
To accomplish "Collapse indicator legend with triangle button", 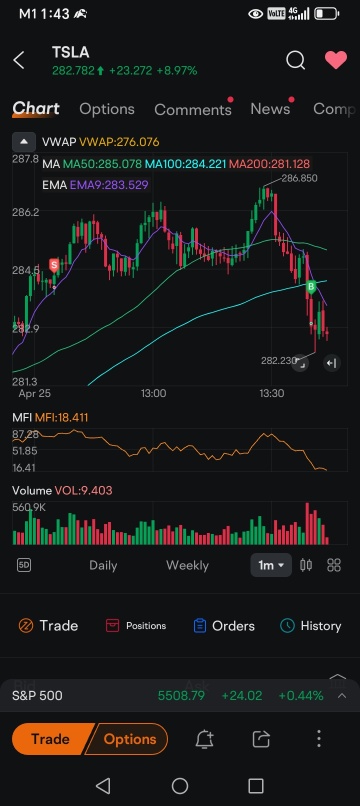I will tap(24, 142).
